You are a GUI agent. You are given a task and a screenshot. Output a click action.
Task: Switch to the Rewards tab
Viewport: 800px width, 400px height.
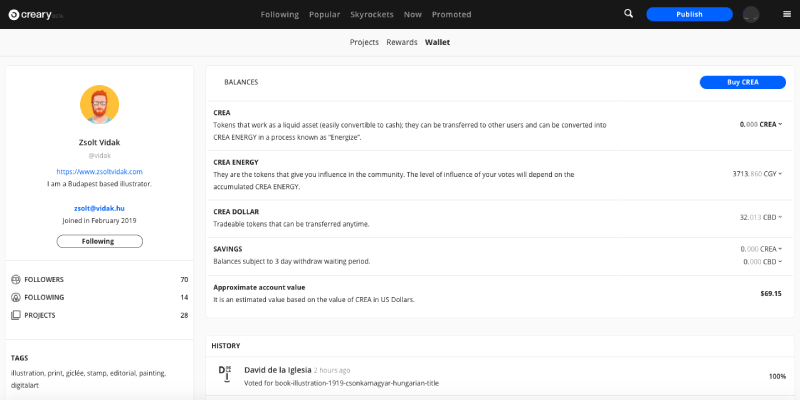401,43
